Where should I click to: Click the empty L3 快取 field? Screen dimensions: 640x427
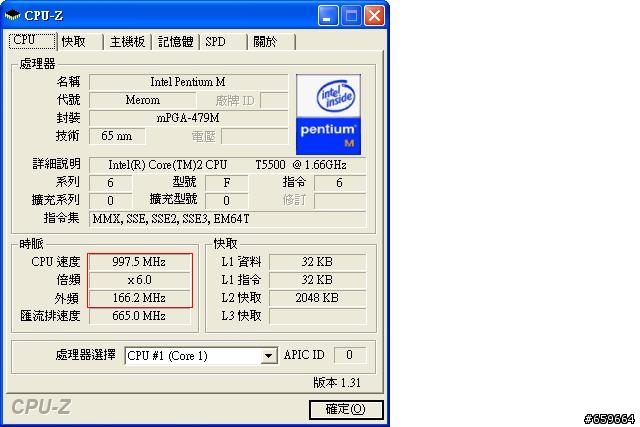pos(318,316)
